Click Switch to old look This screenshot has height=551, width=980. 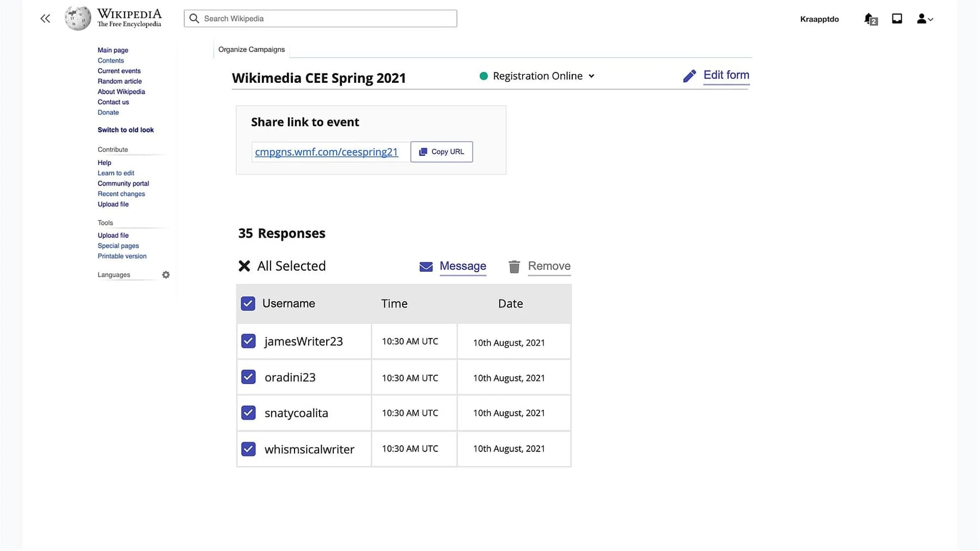coord(126,130)
